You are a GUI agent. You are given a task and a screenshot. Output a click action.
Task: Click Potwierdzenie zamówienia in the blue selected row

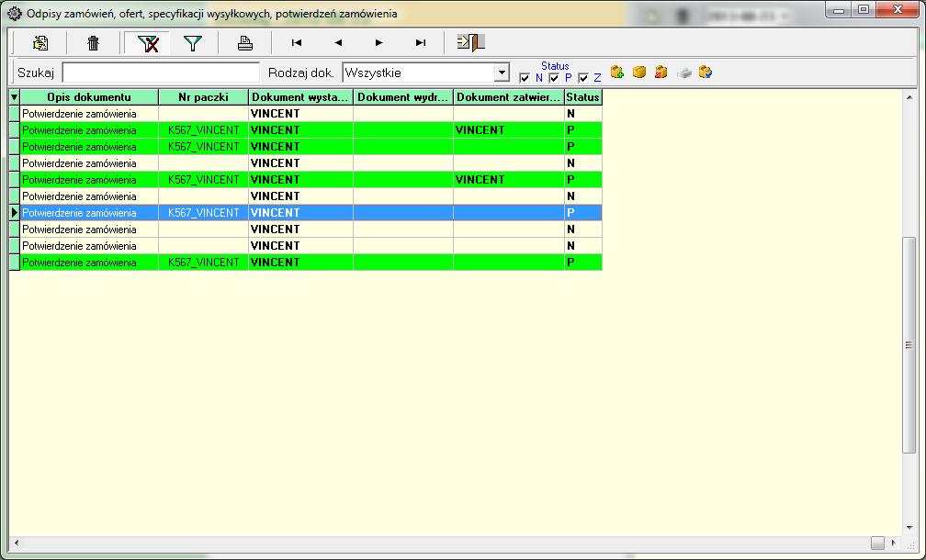point(79,212)
